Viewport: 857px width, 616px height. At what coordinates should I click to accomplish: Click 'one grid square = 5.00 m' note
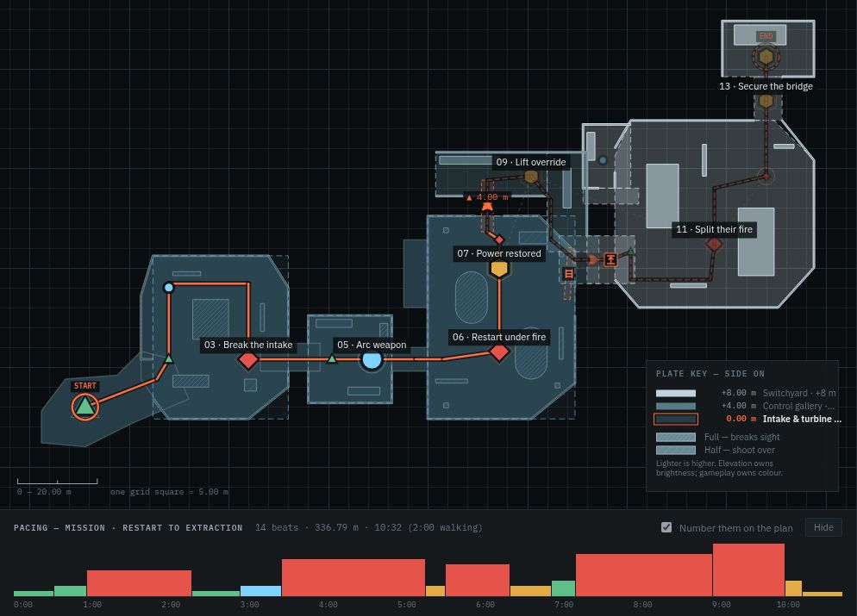pyautogui.click(x=170, y=491)
